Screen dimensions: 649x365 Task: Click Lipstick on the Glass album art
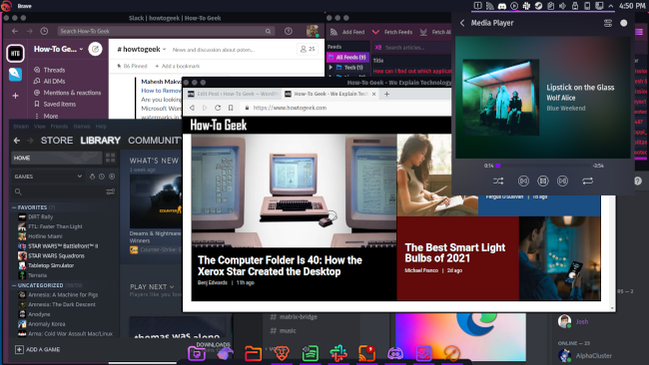[500, 97]
